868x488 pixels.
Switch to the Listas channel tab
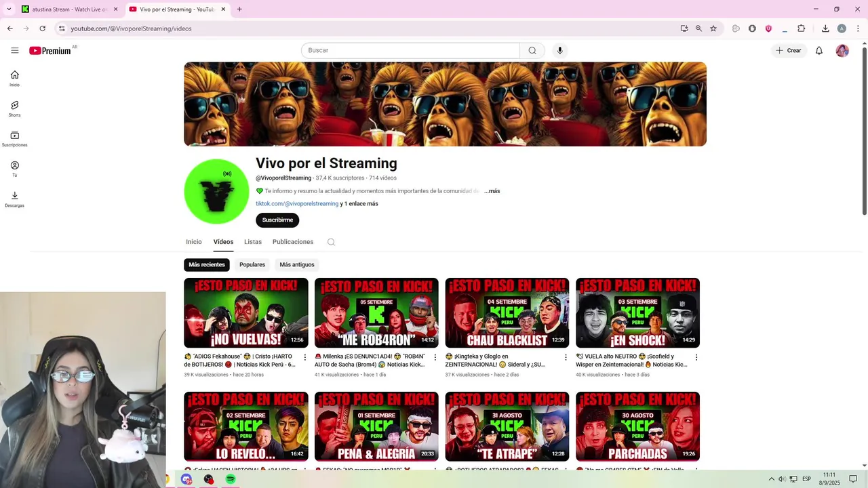tap(253, 242)
